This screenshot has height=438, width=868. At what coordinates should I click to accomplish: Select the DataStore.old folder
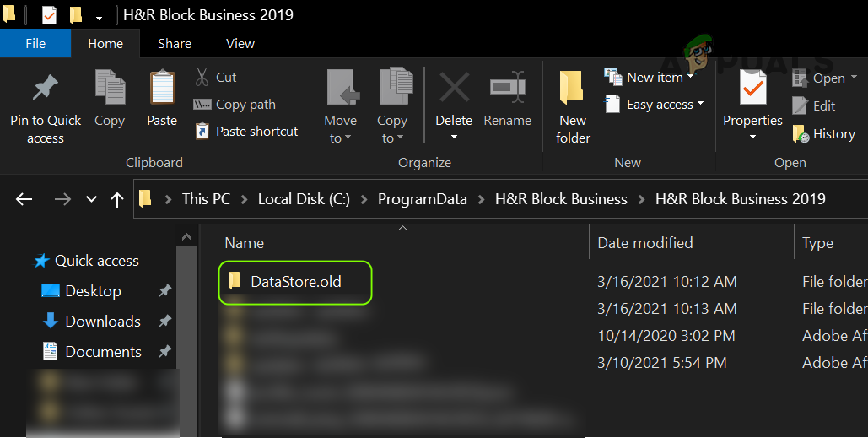[295, 282]
